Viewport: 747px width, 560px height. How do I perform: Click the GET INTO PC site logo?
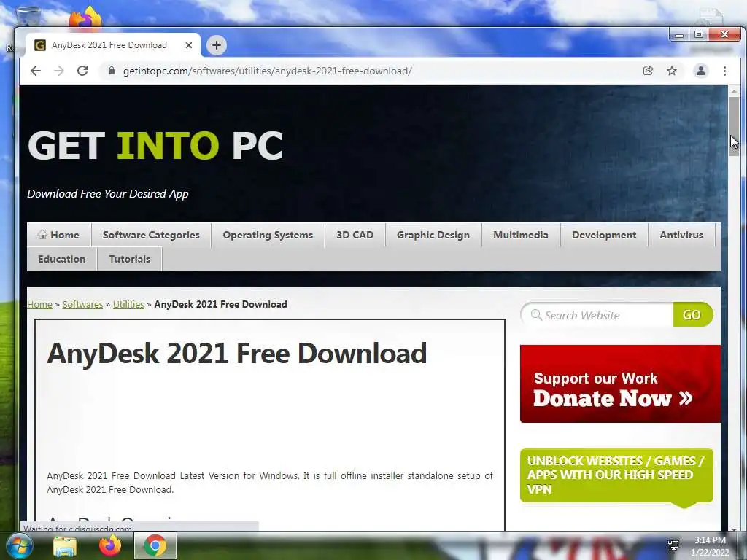[155, 145]
